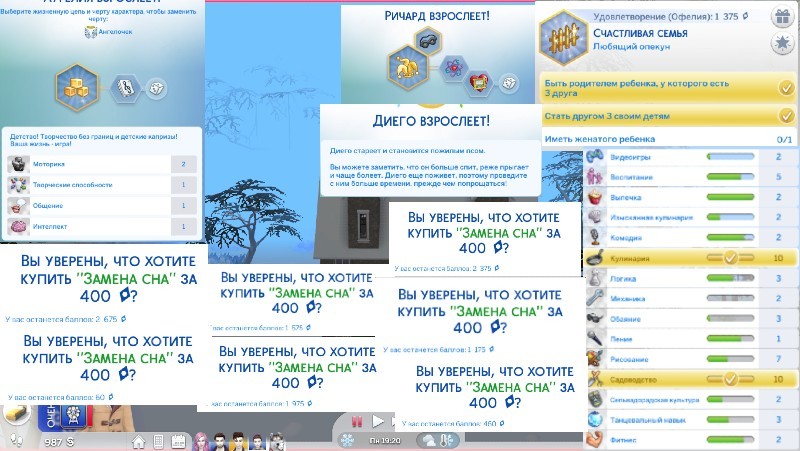
Task: Open the home lot icon
Action: point(138,441)
